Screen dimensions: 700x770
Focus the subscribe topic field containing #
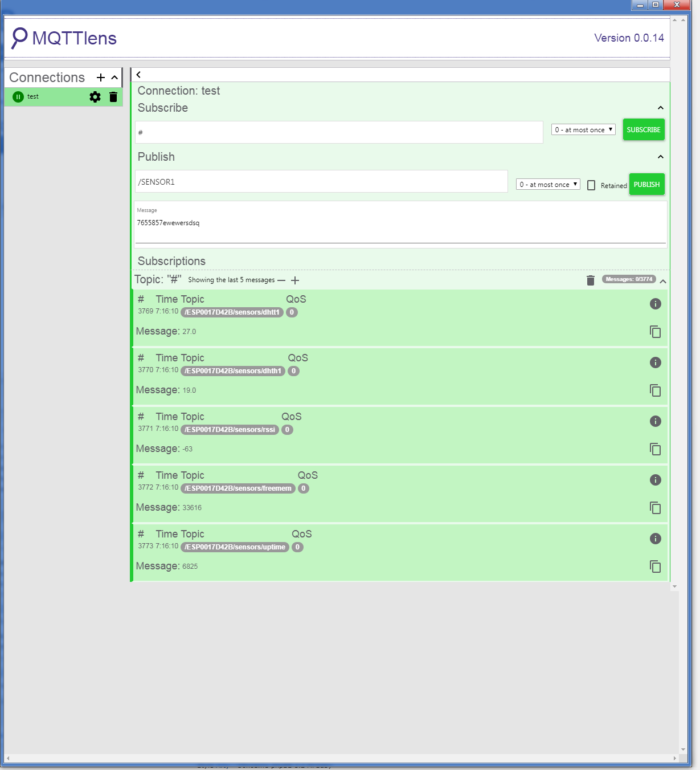coord(339,132)
